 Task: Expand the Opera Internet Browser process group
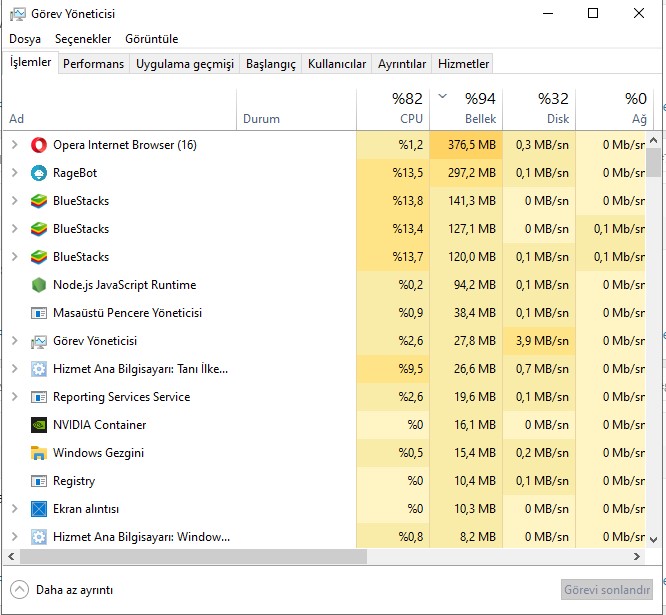tap(14, 145)
